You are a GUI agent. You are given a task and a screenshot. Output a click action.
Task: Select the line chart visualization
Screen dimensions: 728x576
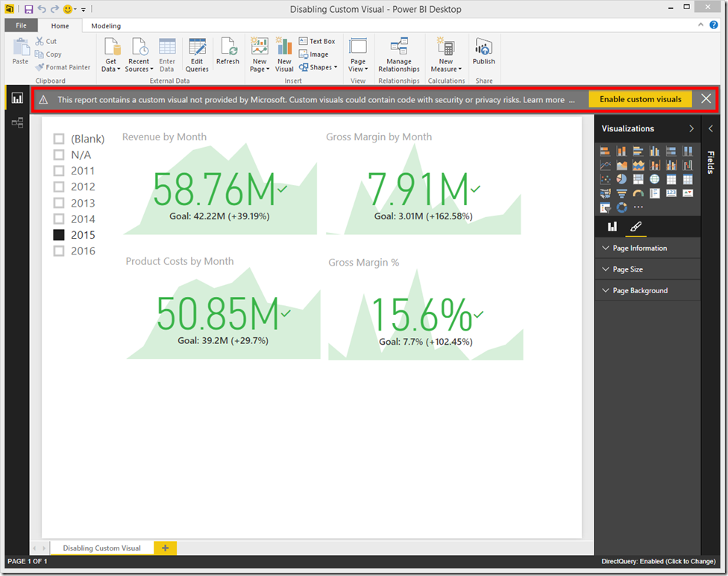point(605,165)
